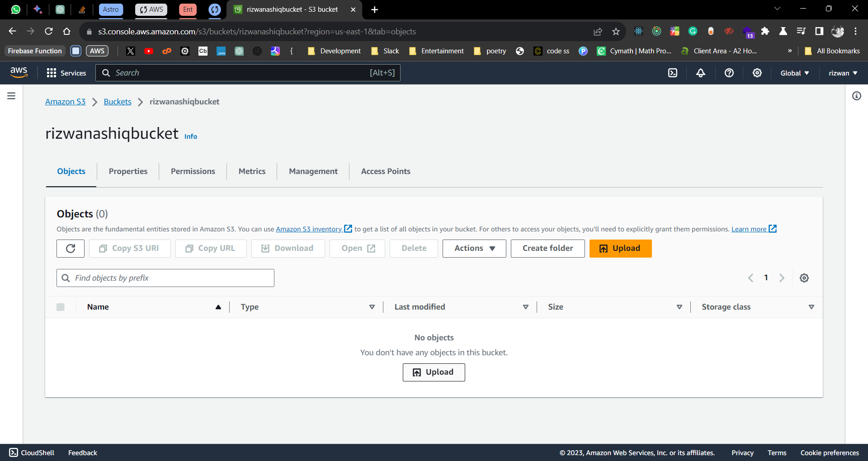Image resolution: width=868 pixels, height=461 pixels.
Task: Open the Development bookmarks folder
Action: 334,51
